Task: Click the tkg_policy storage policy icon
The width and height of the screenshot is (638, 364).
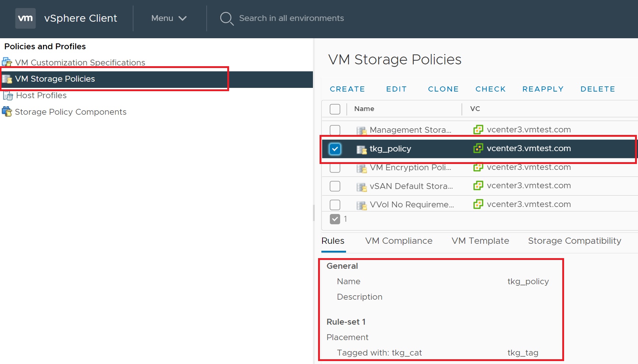Action: point(361,149)
